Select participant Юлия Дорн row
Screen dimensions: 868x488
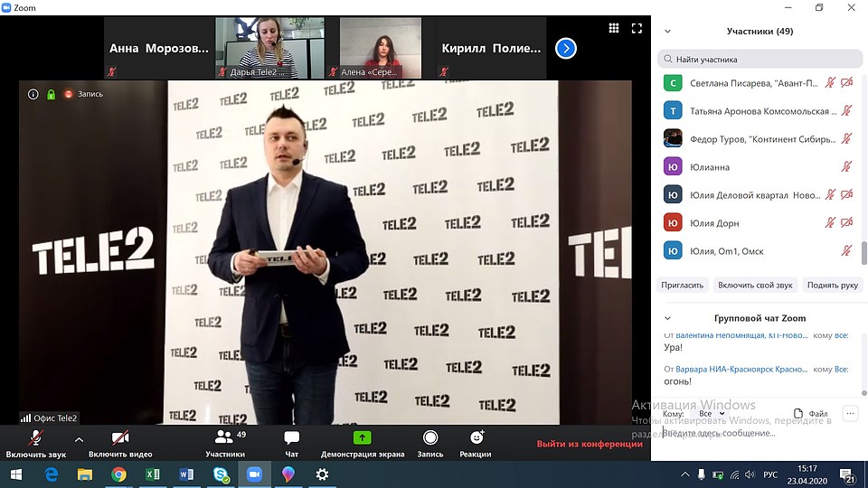pos(759,223)
